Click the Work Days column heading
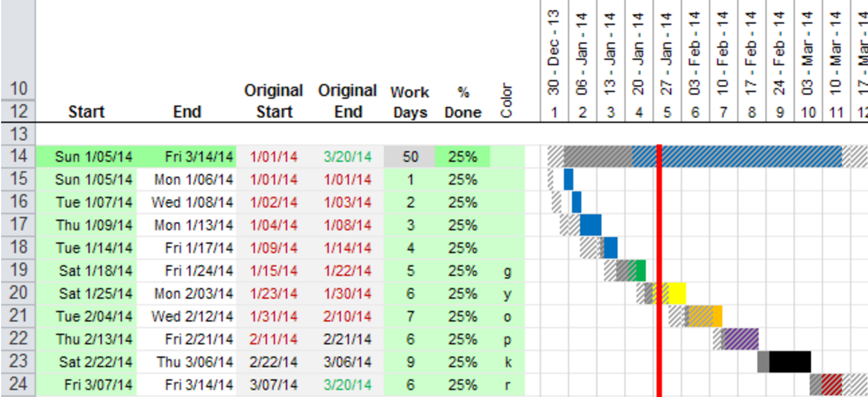 (410, 102)
